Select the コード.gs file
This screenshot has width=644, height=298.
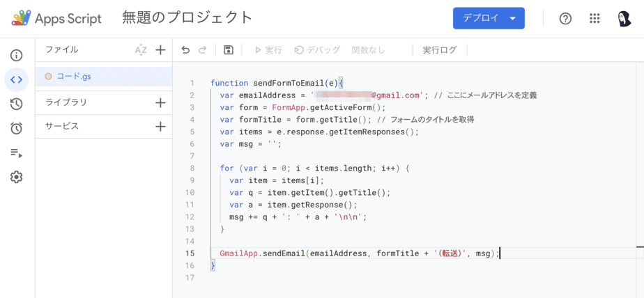tap(103, 77)
